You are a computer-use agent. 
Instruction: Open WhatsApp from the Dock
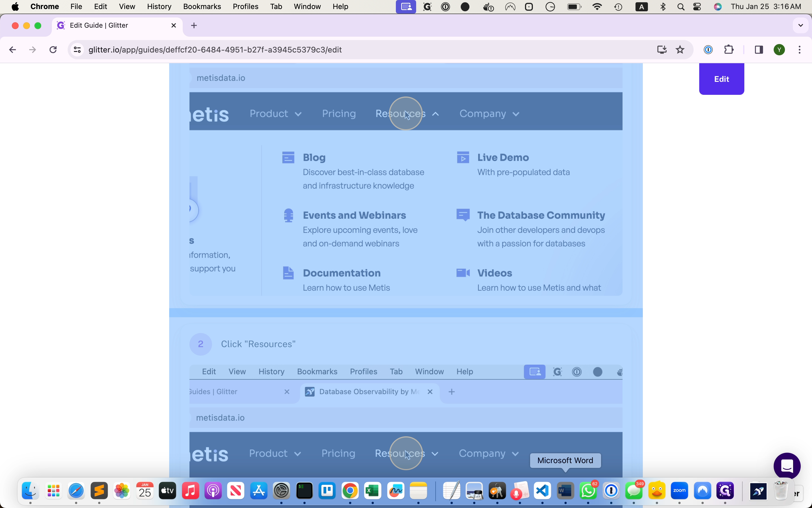[x=588, y=491]
